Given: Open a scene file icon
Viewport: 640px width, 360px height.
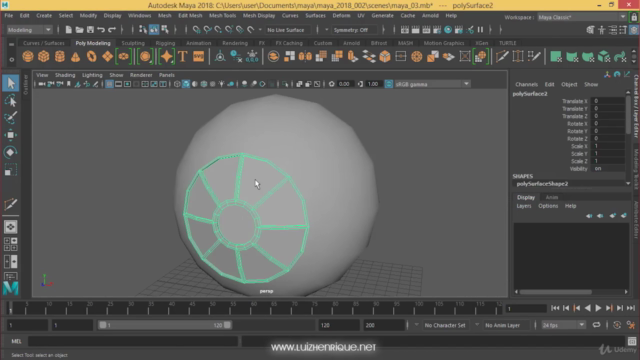Looking at the screenshot, I should coord(80,30).
